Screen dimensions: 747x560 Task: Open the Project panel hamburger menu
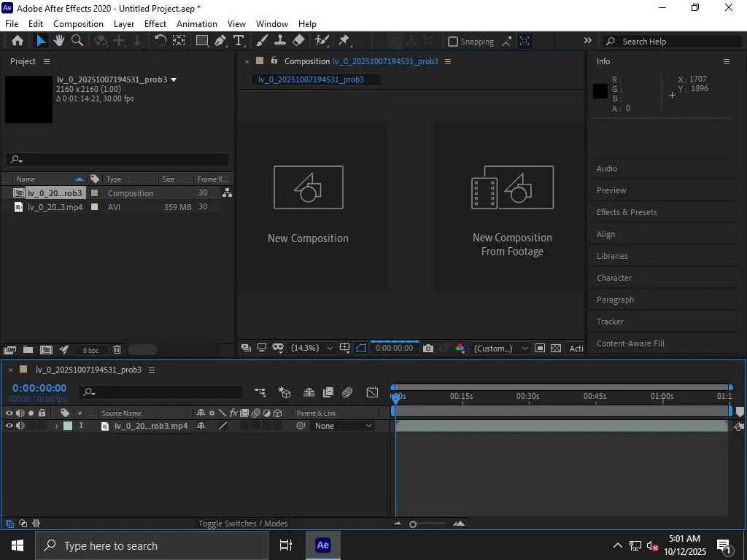tap(46, 62)
